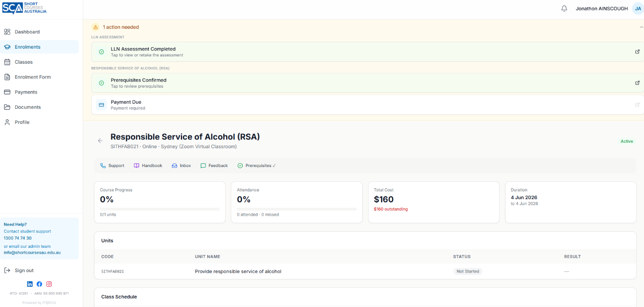Review the Prerequisites ✓ toolbar button
Viewport: 644px width, 307px height.
click(257, 166)
